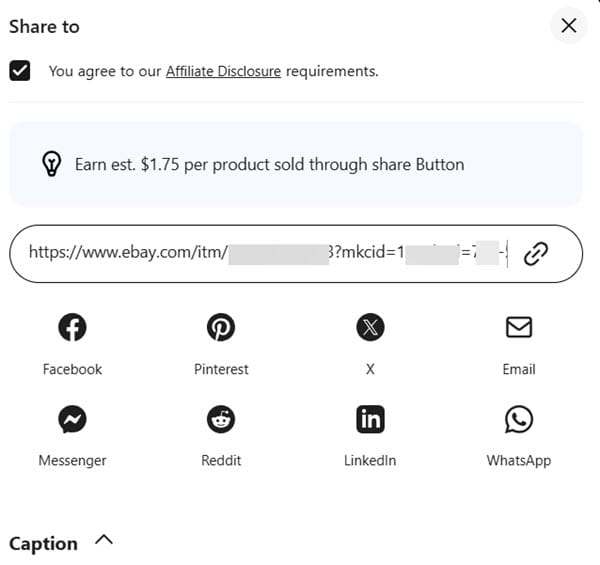Open the Email share envelope icon
Screen dimensions: 600x565
518,327
